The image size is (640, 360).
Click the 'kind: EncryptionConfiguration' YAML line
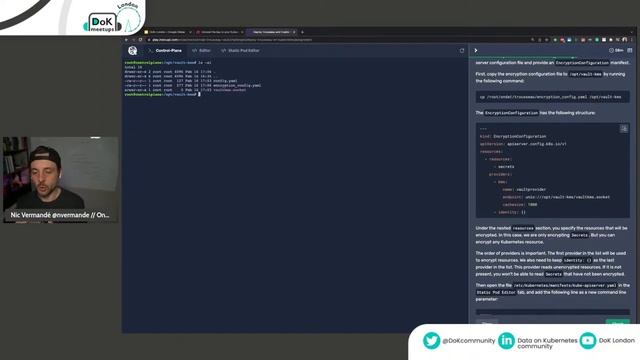tap(513, 136)
